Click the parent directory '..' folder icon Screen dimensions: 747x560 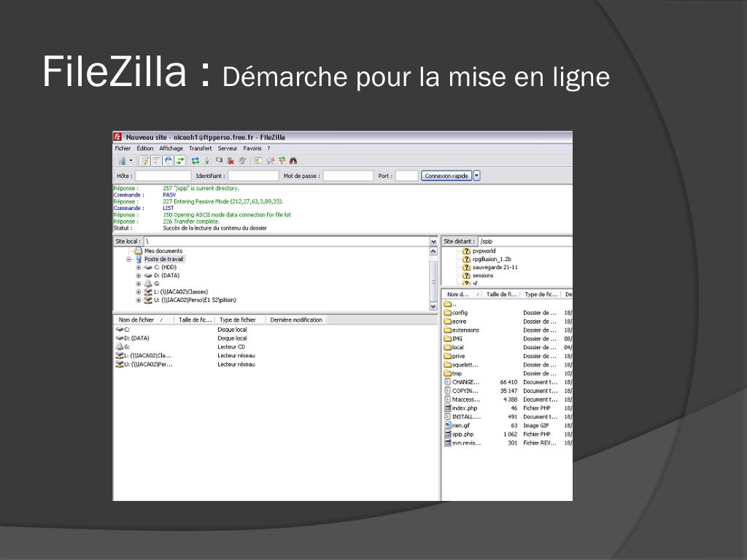[x=448, y=304]
